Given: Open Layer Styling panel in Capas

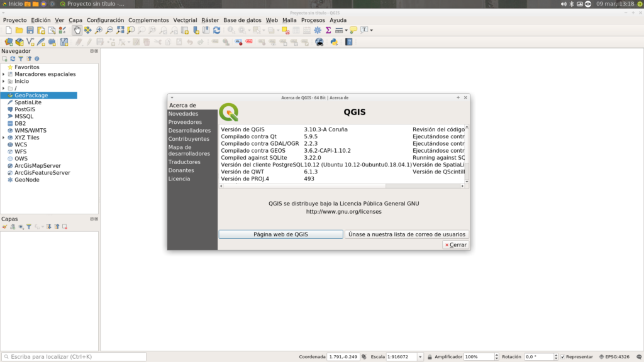Looking at the screenshot, I should click(x=4, y=226).
